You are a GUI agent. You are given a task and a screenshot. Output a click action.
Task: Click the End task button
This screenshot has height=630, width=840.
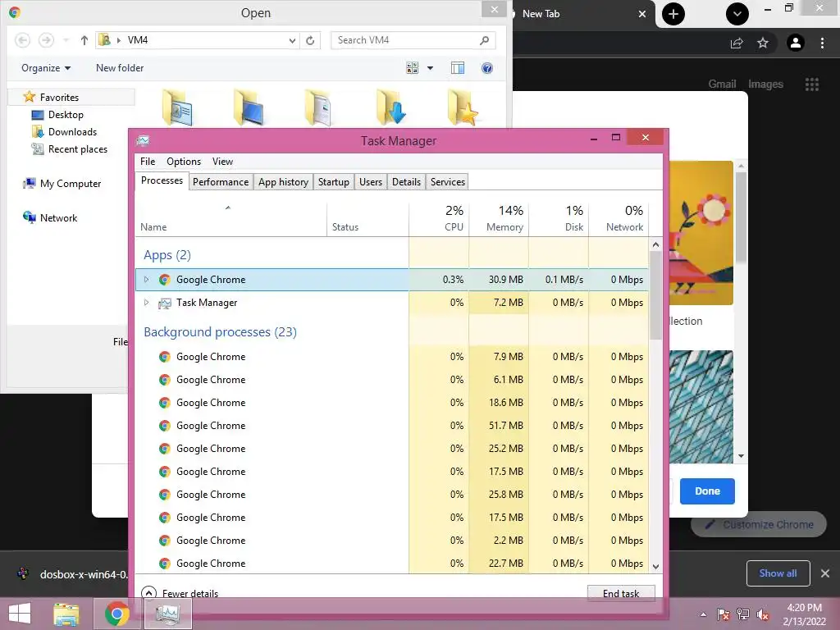coord(621,593)
